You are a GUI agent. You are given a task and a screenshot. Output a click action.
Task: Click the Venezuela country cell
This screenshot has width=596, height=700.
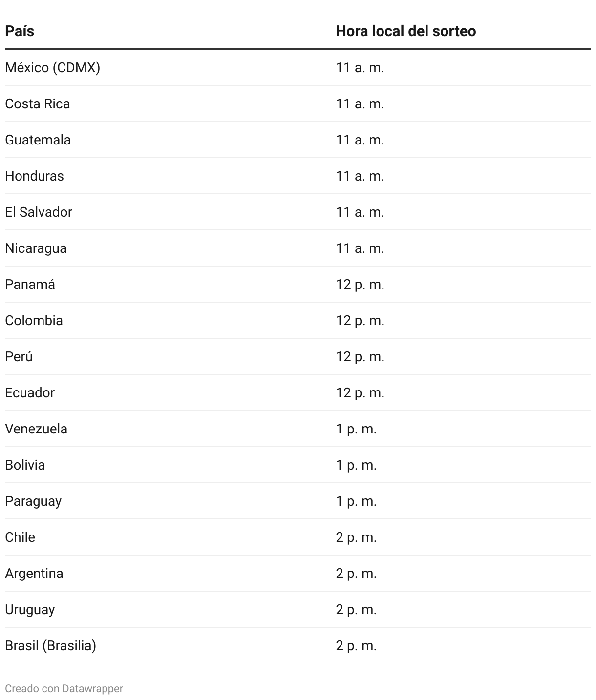coord(36,429)
